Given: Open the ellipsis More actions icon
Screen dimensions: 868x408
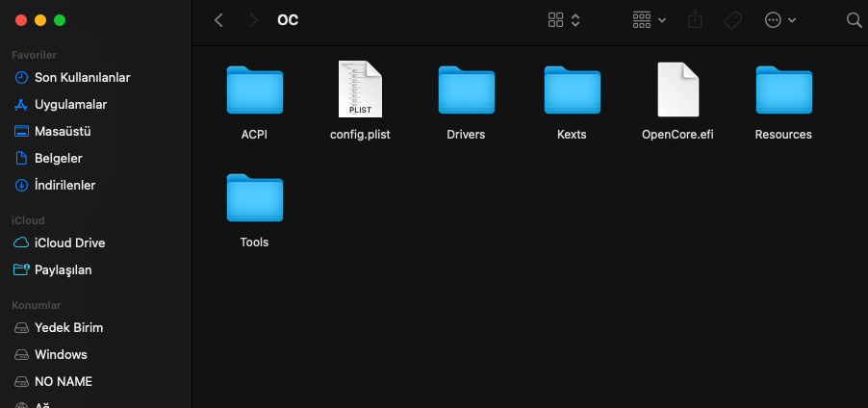Looking at the screenshot, I should pyautogui.click(x=773, y=20).
